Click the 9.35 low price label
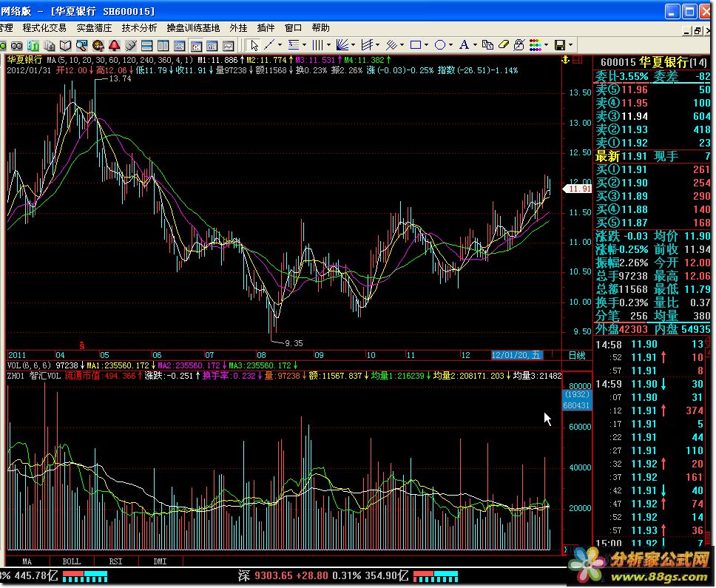The width and height of the screenshot is (716, 588). tap(294, 343)
